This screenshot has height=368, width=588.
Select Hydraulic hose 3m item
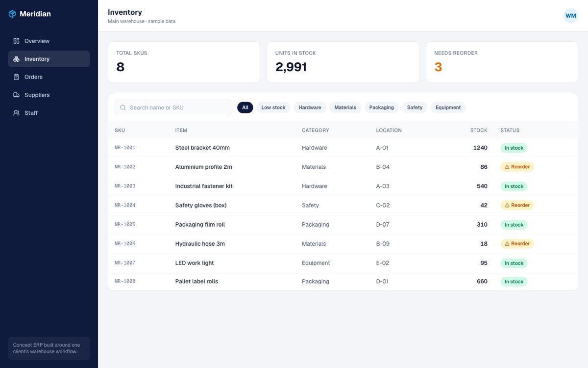tap(200, 244)
